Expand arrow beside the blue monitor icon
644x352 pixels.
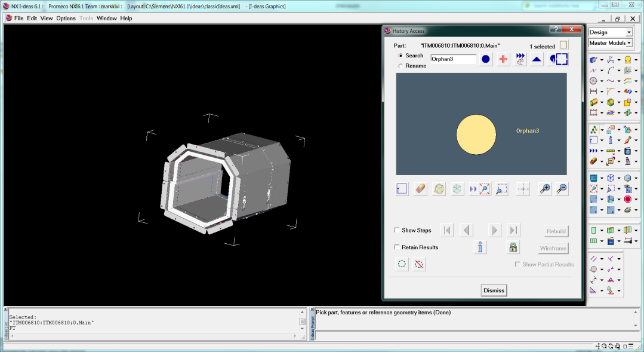(x=602, y=179)
